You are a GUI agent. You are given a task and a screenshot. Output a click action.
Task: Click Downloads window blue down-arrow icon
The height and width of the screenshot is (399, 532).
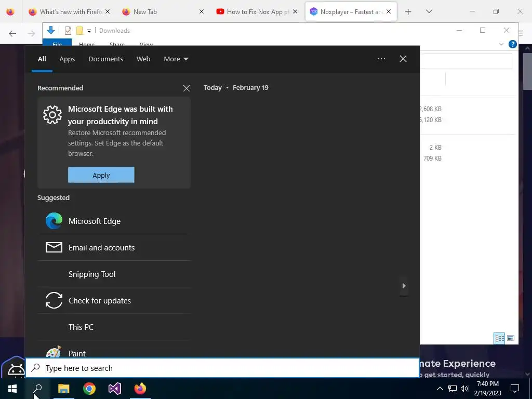point(51,30)
